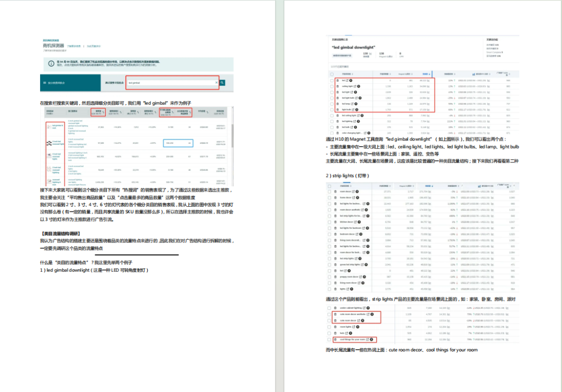The image size is (562, 392).
Task: Open the '3 inch led recessed light' niche link
Action: (58, 143)
